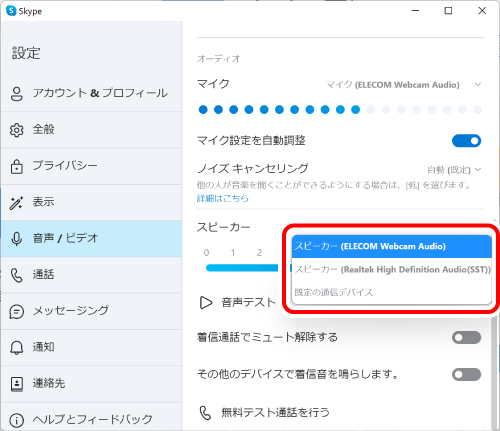500x431 pixels.
Task: Click the speaker volume slider bar
Action: [x=242, y=268]
